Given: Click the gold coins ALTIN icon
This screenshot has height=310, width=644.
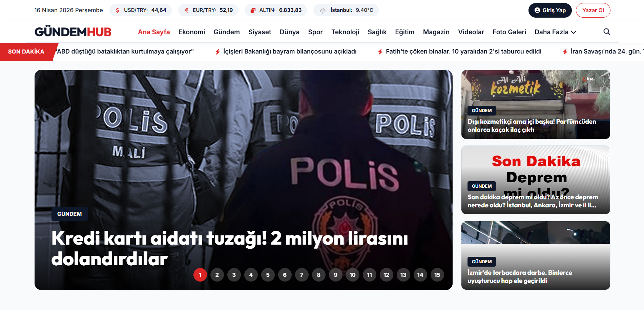Looking at the screenshot, I should pos(253,10).
